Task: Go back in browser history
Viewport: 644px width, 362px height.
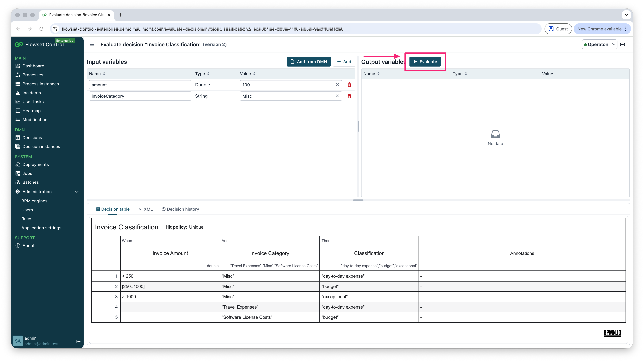Action: (18, 29)
